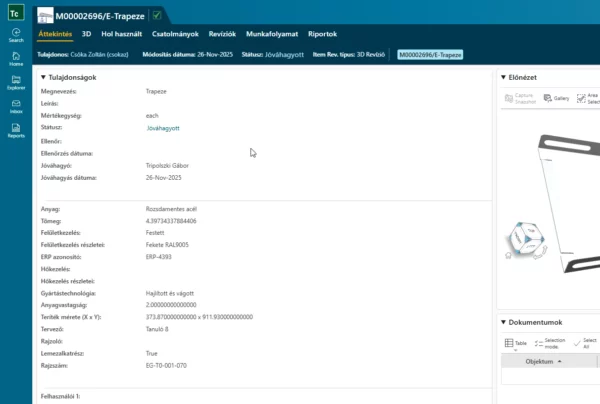Open the Csatolmányok tab
600x404 pixels.
(175, 34)
